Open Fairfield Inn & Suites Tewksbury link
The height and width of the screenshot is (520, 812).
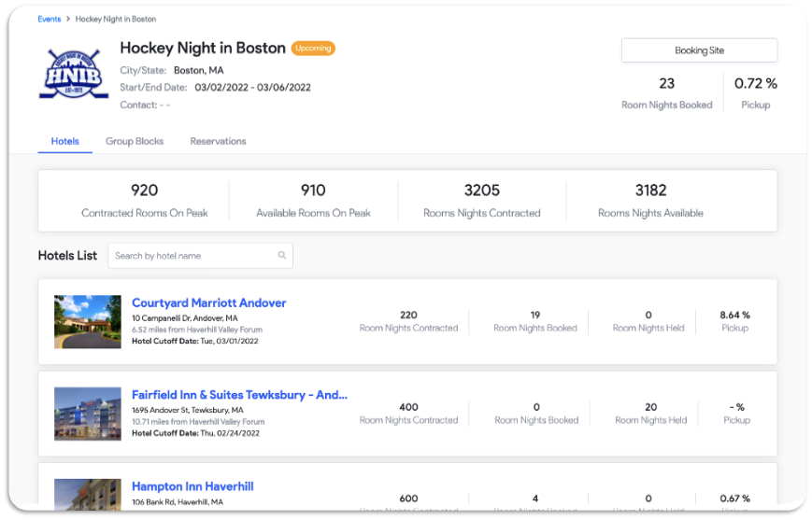point(239,395)
